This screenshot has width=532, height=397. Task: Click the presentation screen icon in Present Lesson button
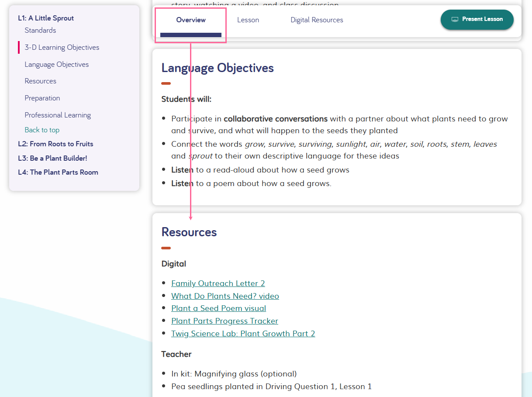(454, 20)
